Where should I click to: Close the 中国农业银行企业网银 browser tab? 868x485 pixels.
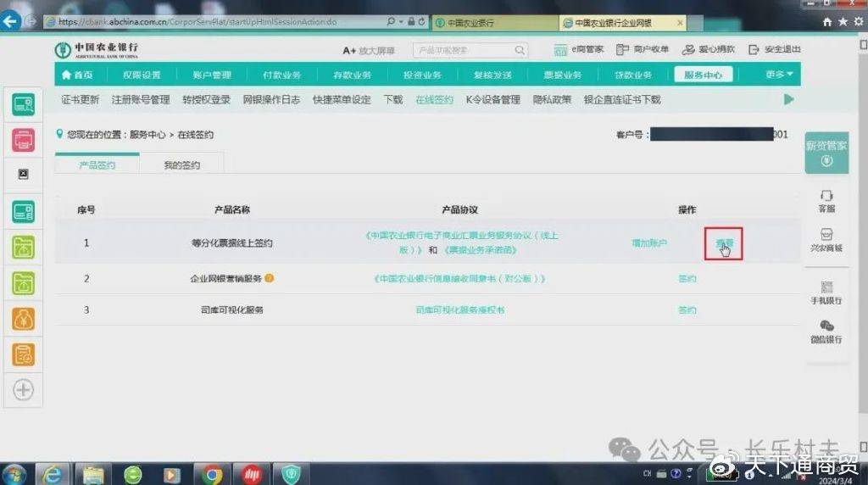[680, 23]
